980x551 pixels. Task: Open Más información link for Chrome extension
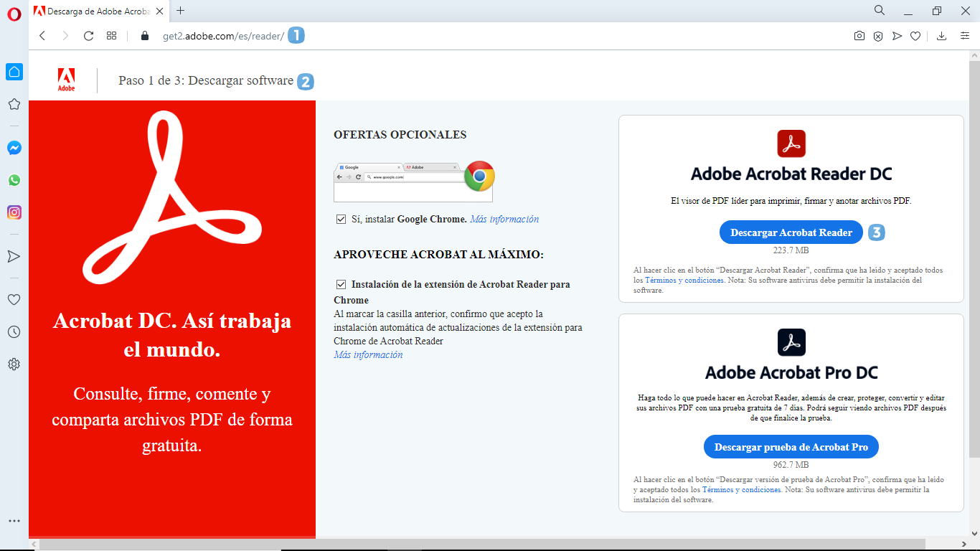pyautogui.click(x=368, y=354)
